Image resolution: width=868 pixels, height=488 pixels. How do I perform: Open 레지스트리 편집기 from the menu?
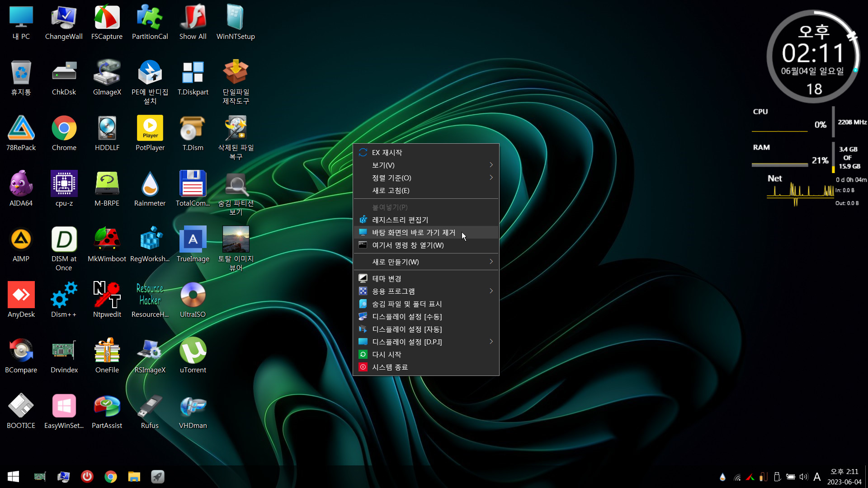click(426, 220)
